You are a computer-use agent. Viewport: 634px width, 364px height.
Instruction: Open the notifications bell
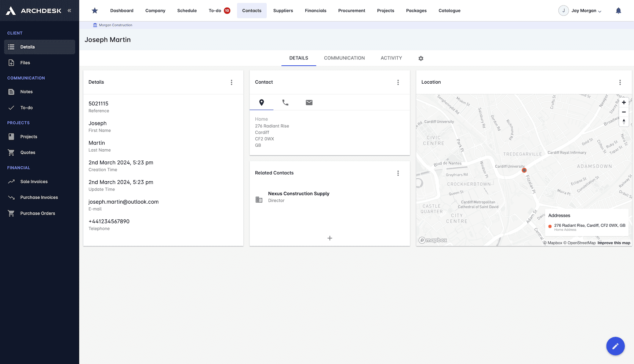619,10
